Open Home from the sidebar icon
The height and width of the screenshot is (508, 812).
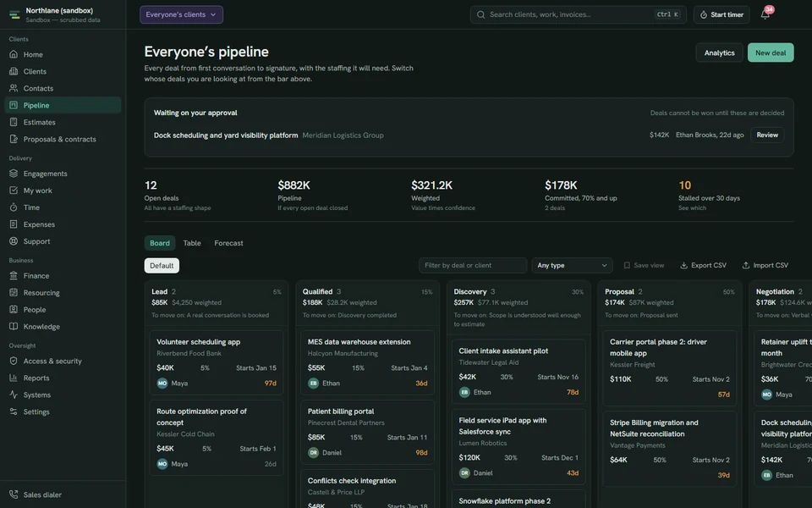point(14,54)
